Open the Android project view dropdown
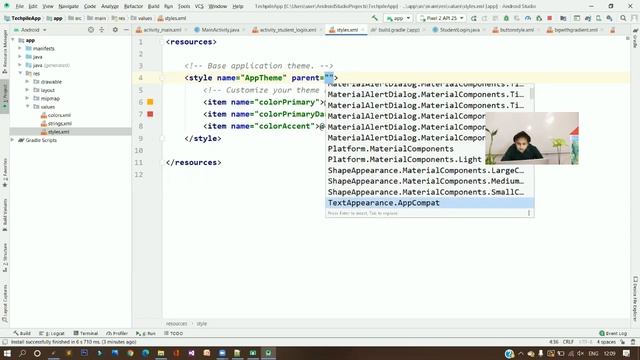 [31, 30]
